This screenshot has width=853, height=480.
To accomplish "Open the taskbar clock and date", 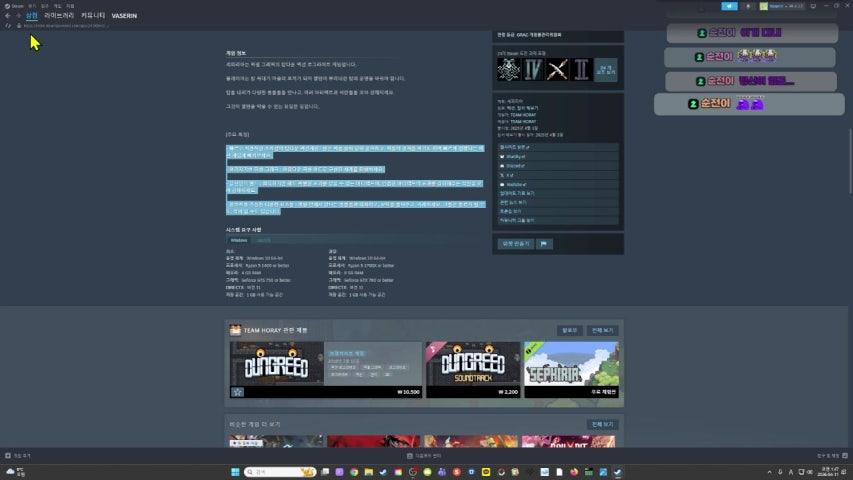I will click(829, 472).
